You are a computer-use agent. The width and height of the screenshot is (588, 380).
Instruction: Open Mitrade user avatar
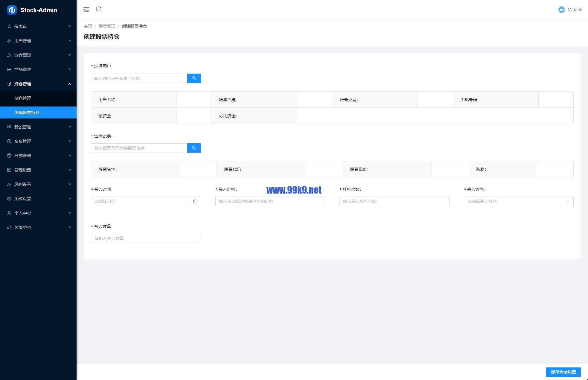(561, 10)
